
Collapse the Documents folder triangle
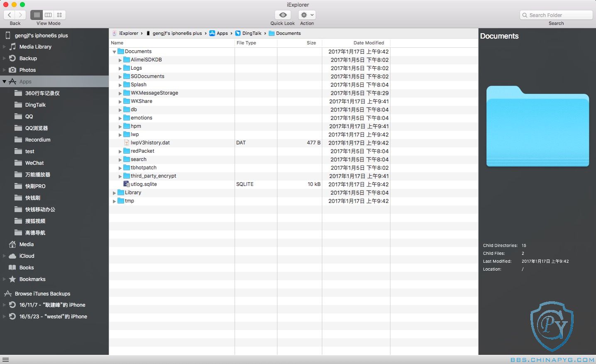(x=114, y=52)
